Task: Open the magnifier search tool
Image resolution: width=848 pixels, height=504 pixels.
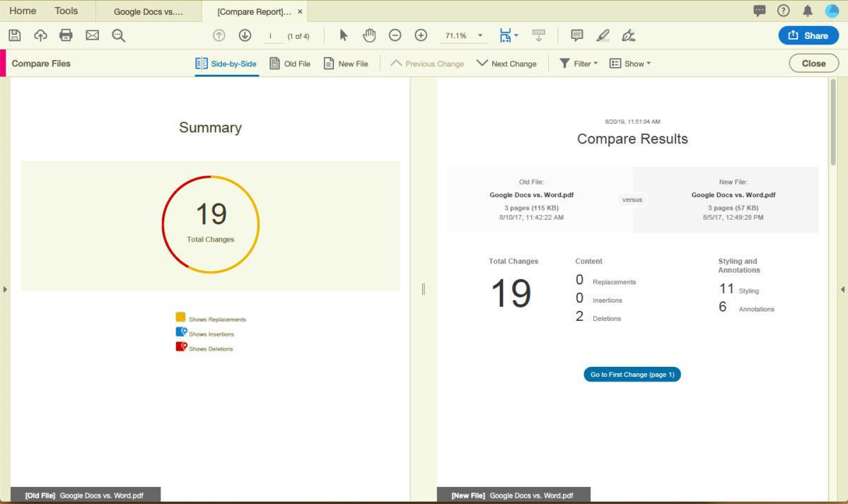Action: [x=118, y=35]
